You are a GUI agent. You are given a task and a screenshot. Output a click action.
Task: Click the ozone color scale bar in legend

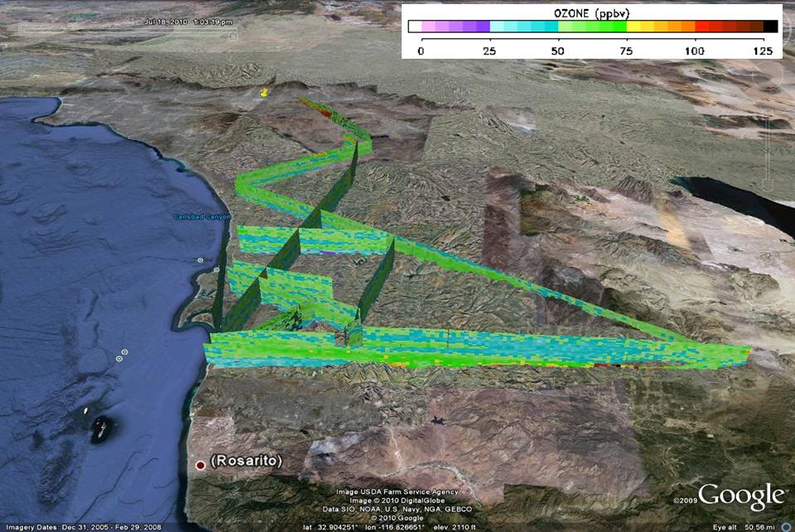pos(593,26)
